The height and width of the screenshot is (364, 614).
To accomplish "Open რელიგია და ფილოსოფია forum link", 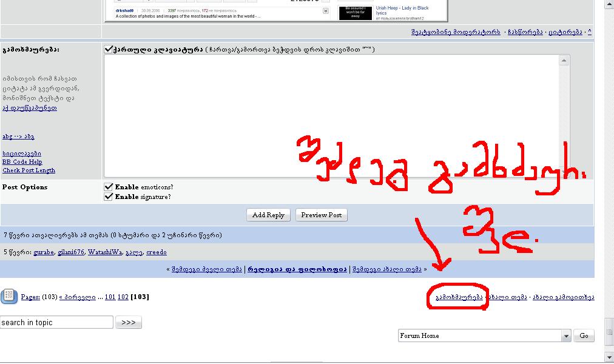I will coord(297,269).
